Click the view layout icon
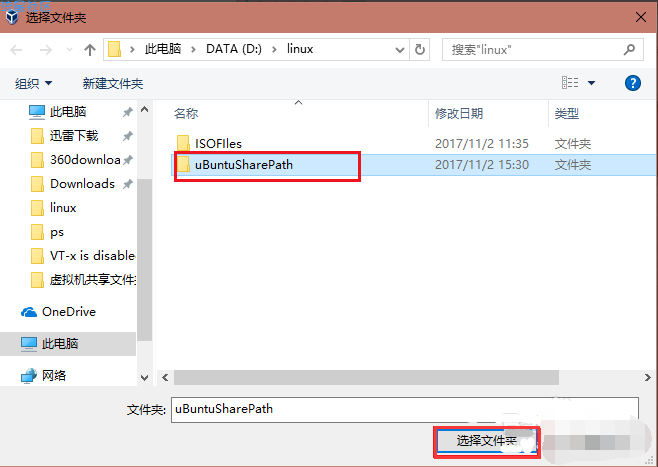Screen dimensions: 658x467 click(x=570, y=83)
